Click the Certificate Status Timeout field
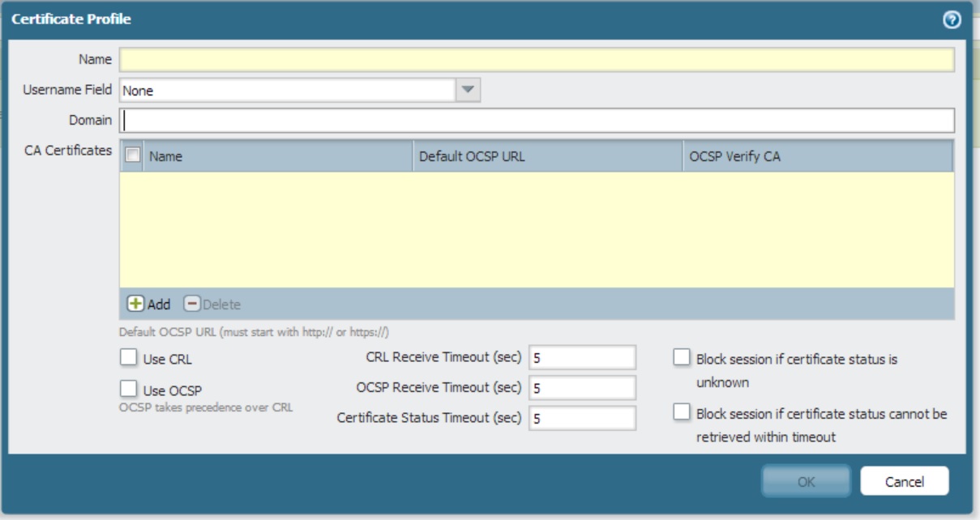980x520 pixels. coord(582,418)
